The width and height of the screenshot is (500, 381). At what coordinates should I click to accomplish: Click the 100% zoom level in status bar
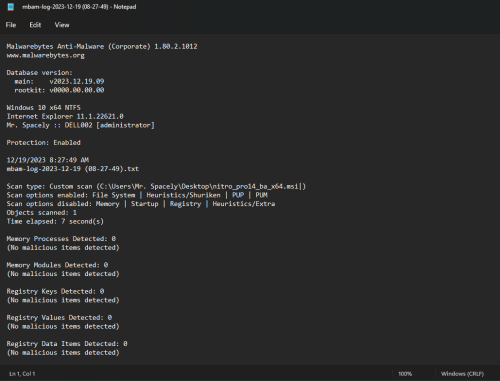point(405,374)
